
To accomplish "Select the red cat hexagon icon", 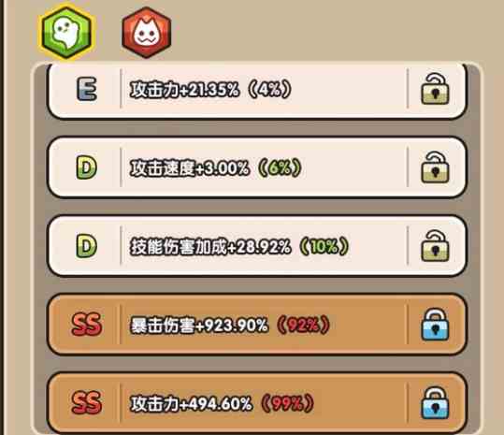I will click(x=147, y=33).
